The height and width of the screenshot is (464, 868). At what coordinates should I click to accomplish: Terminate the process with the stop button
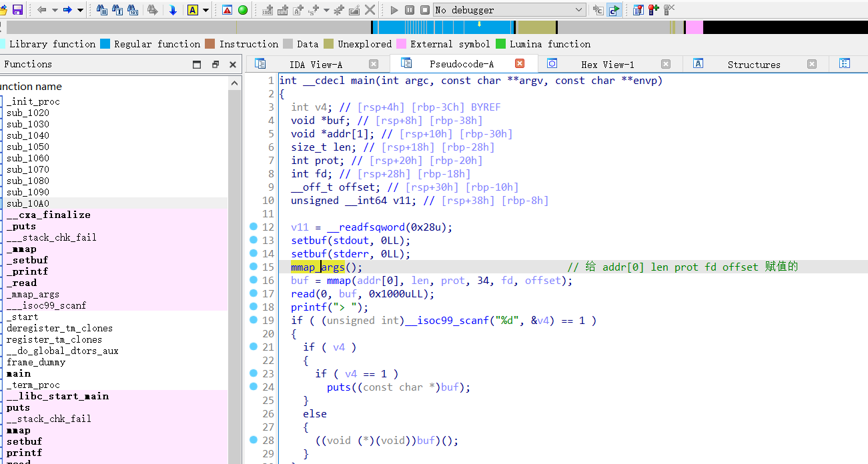(x=425, y=10)
